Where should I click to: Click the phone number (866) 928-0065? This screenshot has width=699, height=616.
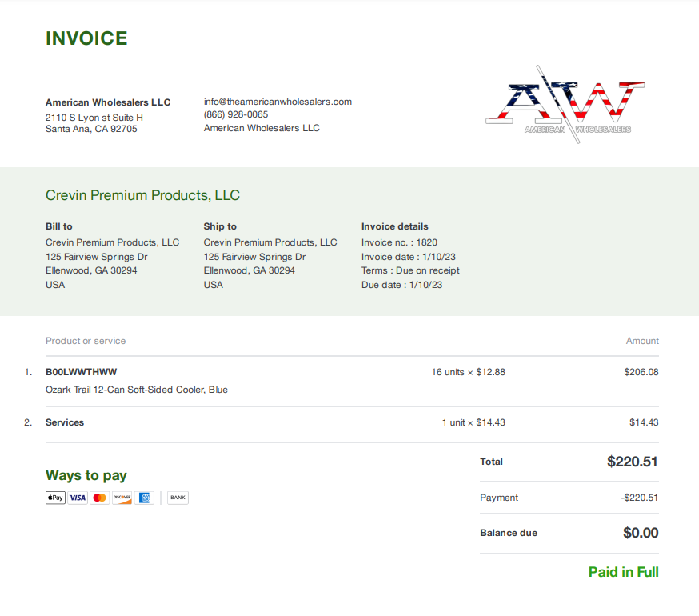236,114
